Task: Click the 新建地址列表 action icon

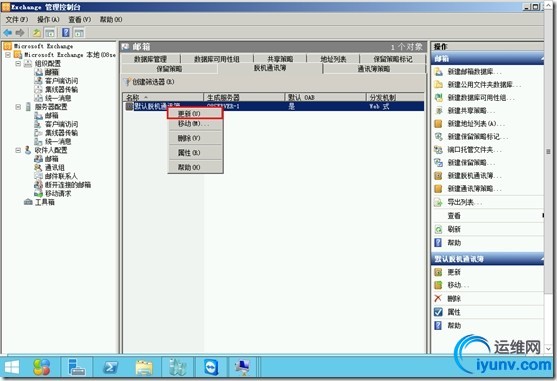Action: (x=439, y=124)
